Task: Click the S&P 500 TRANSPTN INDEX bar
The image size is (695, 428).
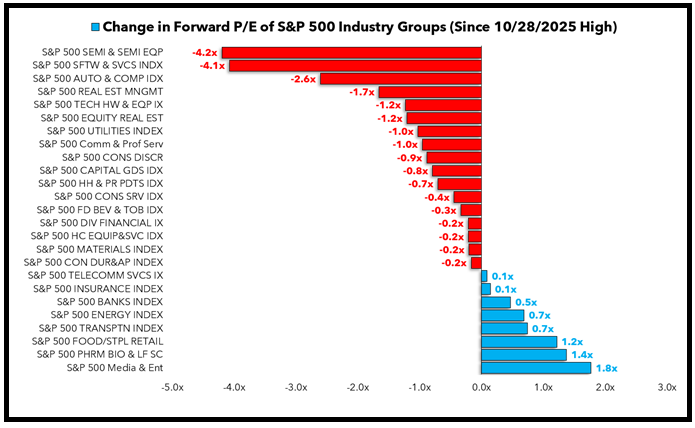Action: [503, 328]
